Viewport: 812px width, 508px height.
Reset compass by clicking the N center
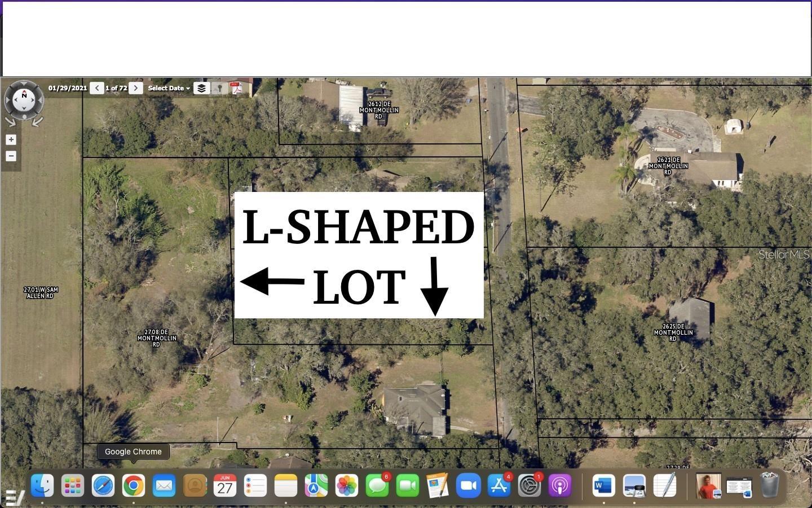point(24,97)
